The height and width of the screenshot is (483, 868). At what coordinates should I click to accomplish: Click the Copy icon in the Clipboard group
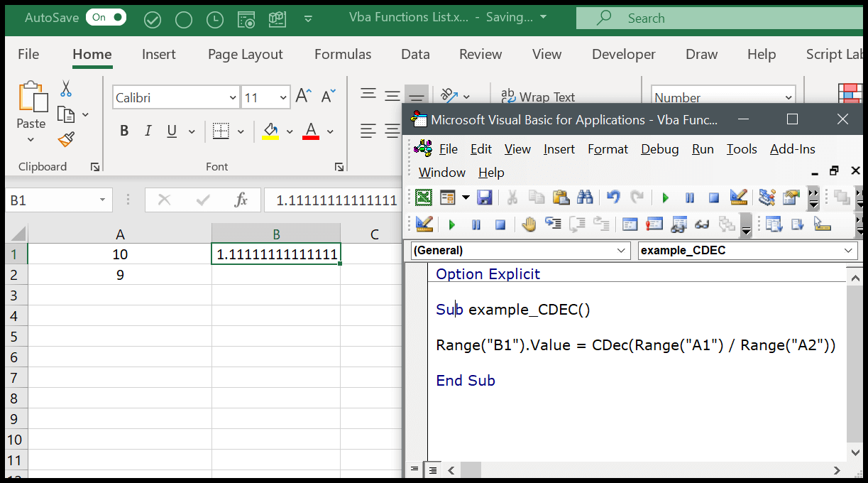[x=66, y=114]
